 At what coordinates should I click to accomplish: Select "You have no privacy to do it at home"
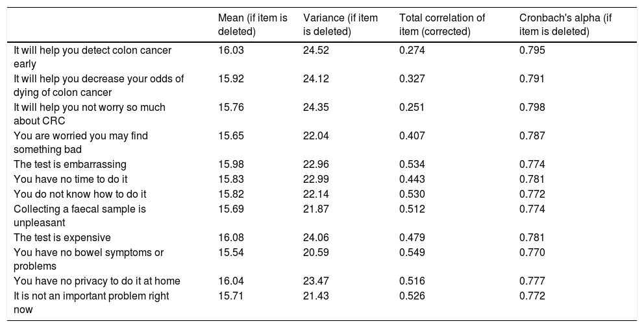pyautogui.click(x=97, y=281)
